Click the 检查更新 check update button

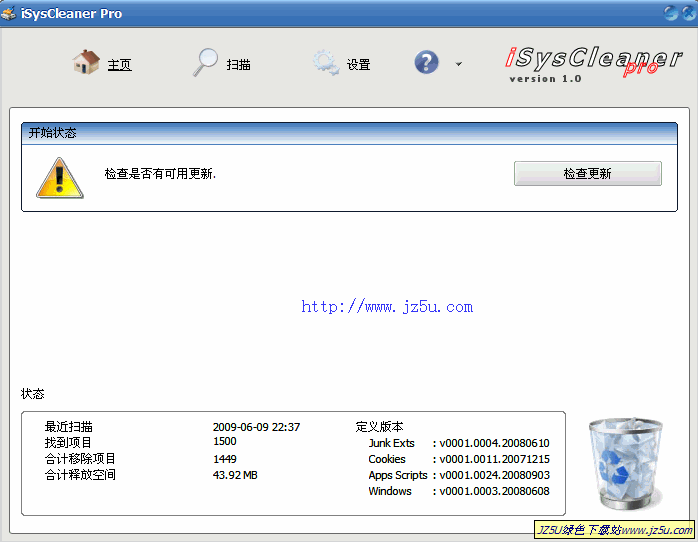(588, 173)
